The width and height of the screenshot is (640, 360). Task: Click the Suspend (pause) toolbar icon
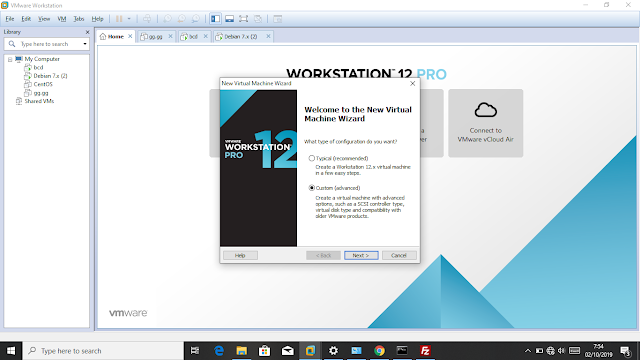pyautogui.click(x=119, y=19)
